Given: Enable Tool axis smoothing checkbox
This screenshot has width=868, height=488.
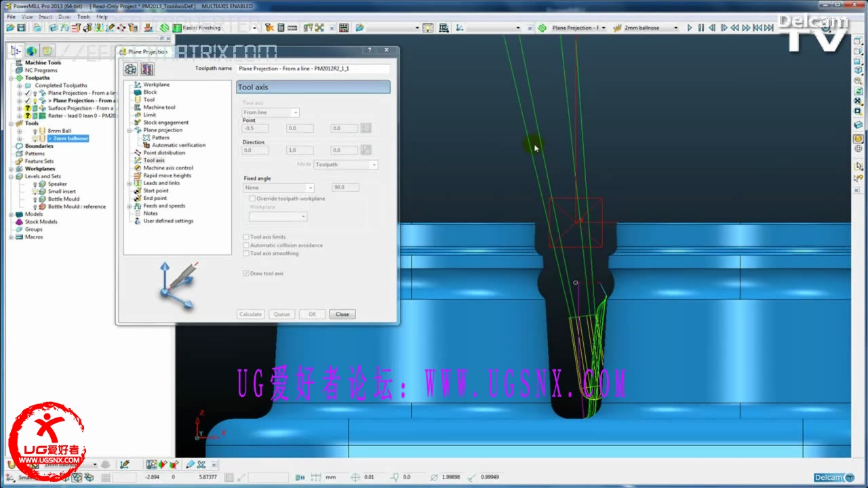Looking at the screenshot, I should point(246,253).
